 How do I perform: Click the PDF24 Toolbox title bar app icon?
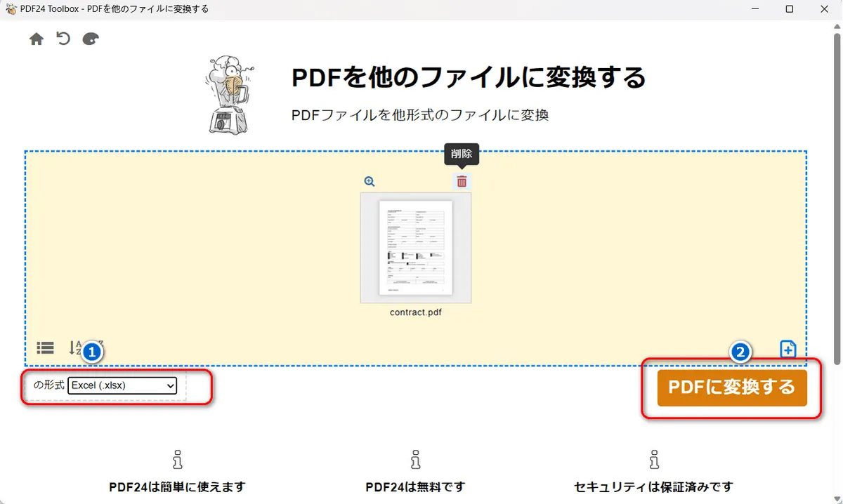[11, 9]
